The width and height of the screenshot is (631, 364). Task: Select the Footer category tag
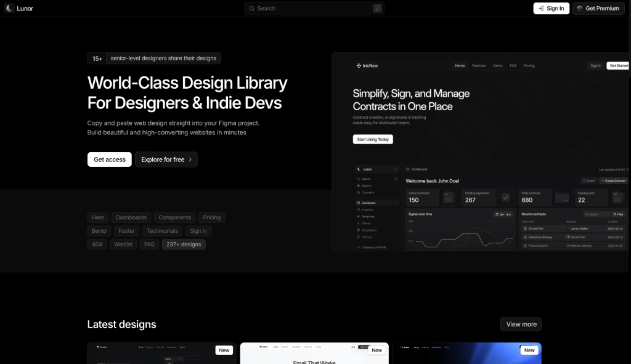(x=126, y=231)
